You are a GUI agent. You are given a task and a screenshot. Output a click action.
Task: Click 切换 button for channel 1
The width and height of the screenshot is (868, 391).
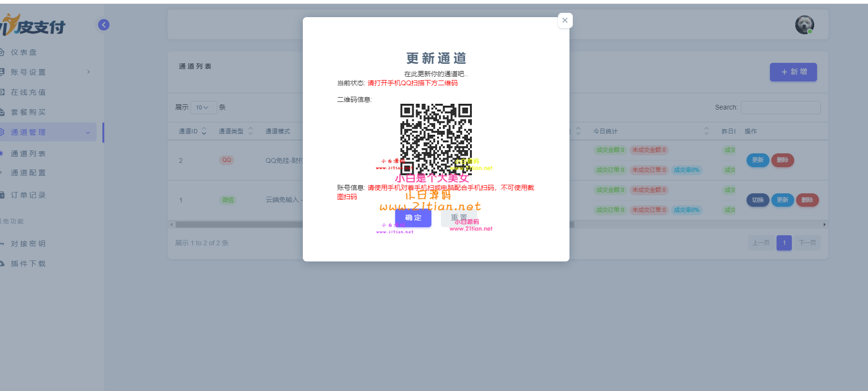coord(758,200)
